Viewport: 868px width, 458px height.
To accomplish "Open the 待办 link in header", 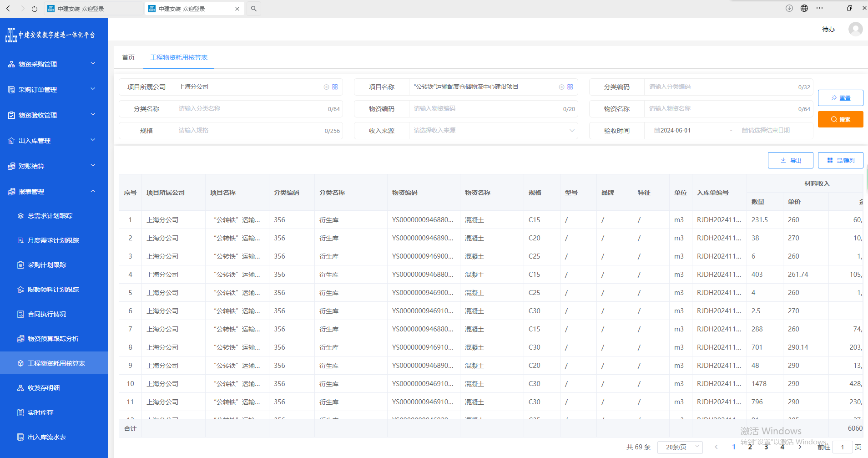I will 828,29.
